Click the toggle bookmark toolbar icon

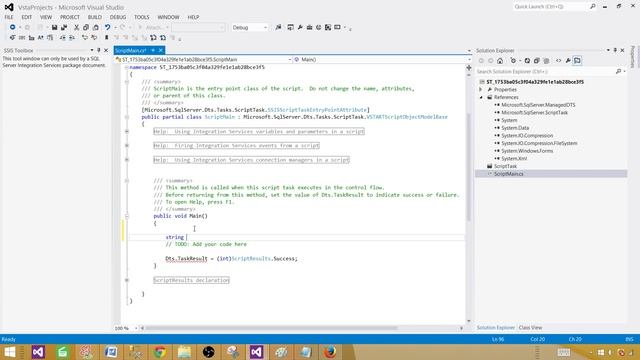point(107,38)
